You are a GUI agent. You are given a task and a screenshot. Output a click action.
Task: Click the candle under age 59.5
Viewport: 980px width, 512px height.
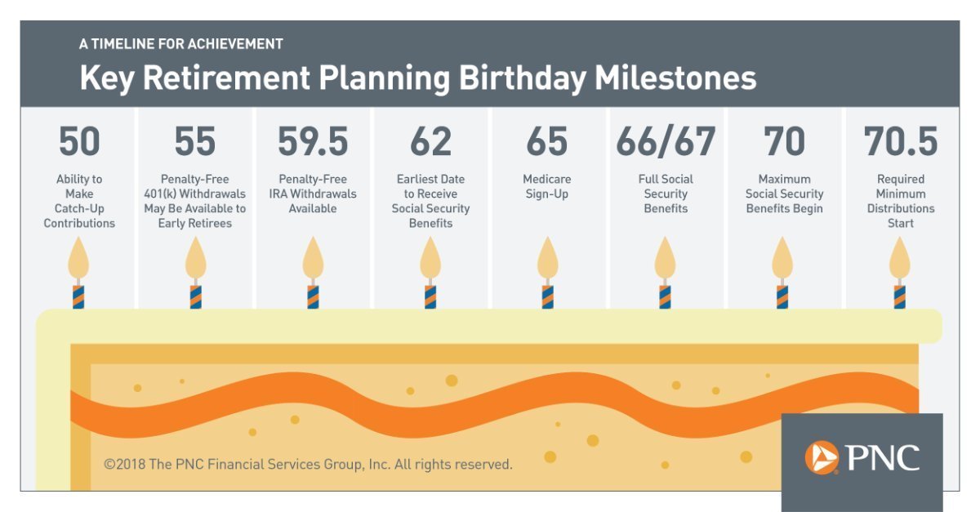pyautogui.click(x=313, y=273)
